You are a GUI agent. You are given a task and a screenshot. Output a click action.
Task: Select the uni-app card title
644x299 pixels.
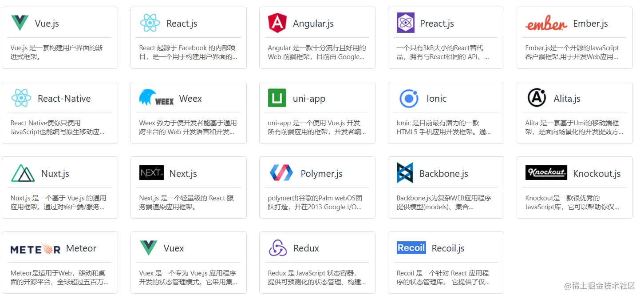pyautogui.click(x=309, y=99)
